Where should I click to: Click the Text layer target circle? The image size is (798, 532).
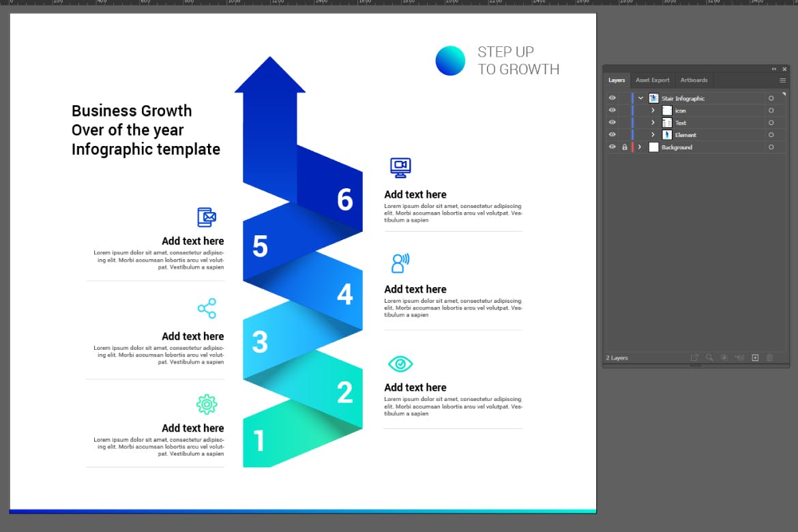coord(771,123)
